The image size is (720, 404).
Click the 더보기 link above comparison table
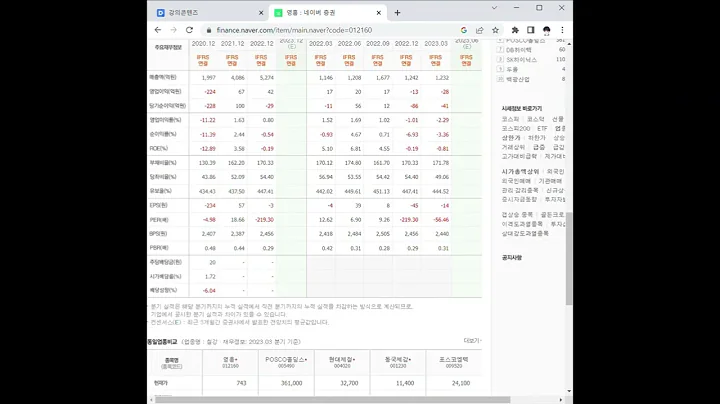472,341
